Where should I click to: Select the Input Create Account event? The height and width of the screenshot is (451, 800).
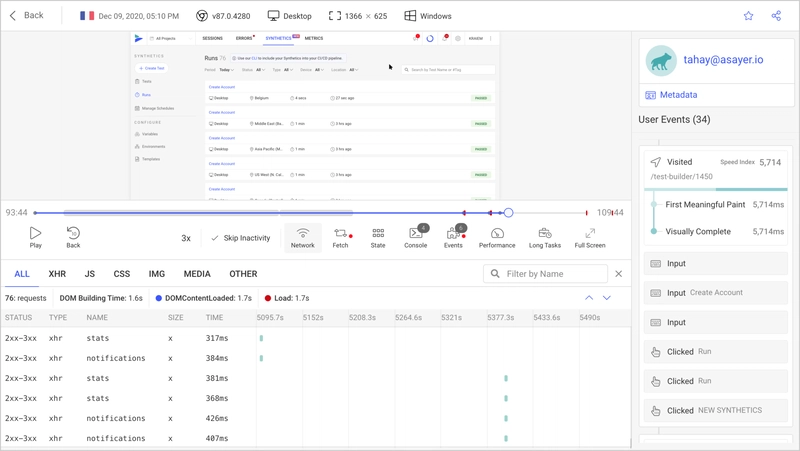(x=715, y=293)
